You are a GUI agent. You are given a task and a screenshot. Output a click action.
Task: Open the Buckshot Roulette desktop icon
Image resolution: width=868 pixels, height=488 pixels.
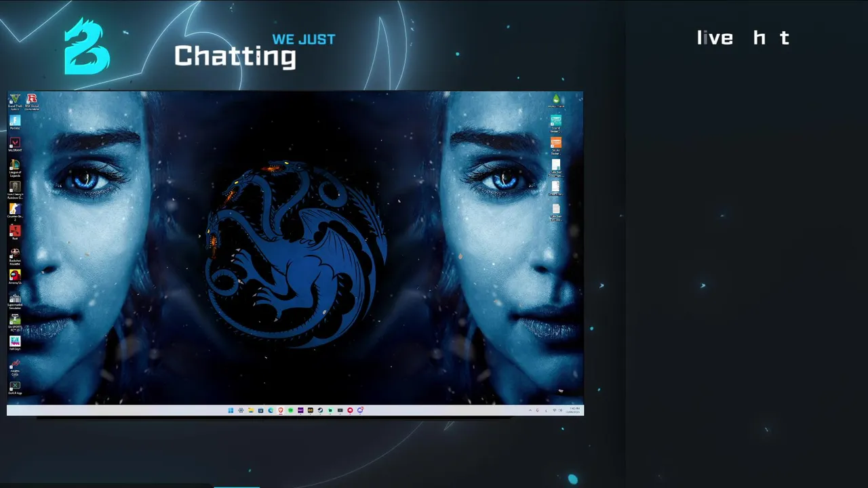(15, 256)
